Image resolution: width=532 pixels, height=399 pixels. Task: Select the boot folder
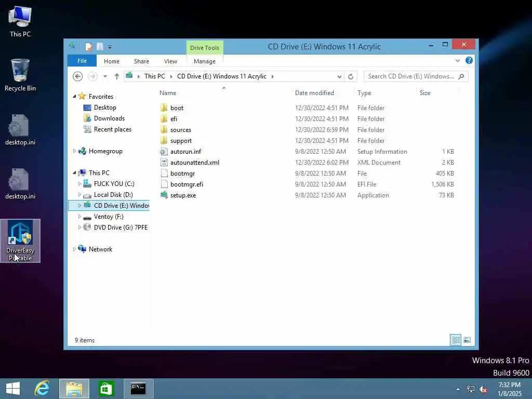point(177,108)
